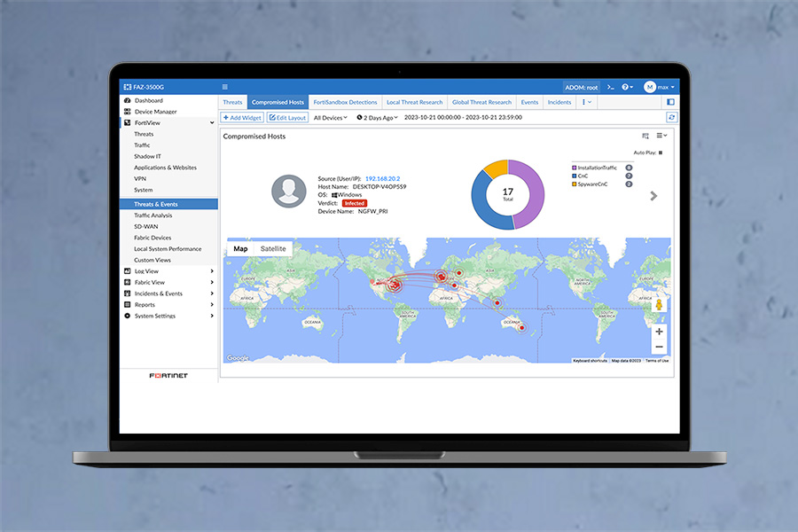This screenshot has height=532, width=798.
Task: Click the Street View pegman icon
Action: (659, 305)
